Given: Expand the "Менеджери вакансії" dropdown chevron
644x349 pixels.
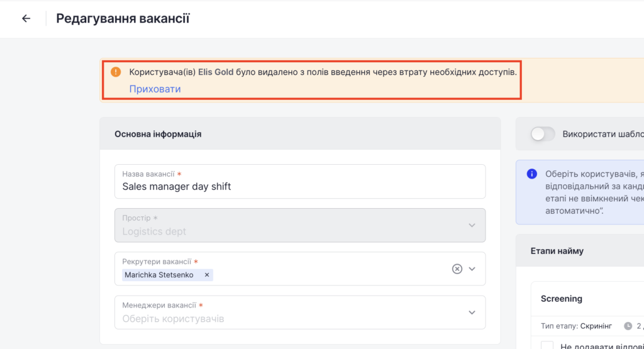Looking at the screenshot, I should (472, 313).
